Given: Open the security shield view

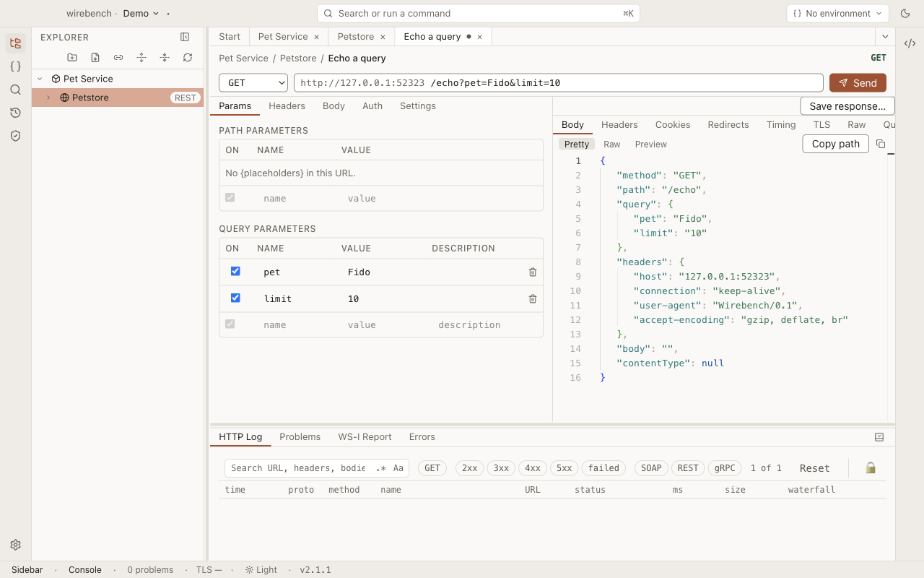Looking at the screenshot, I should click(15, 136).
